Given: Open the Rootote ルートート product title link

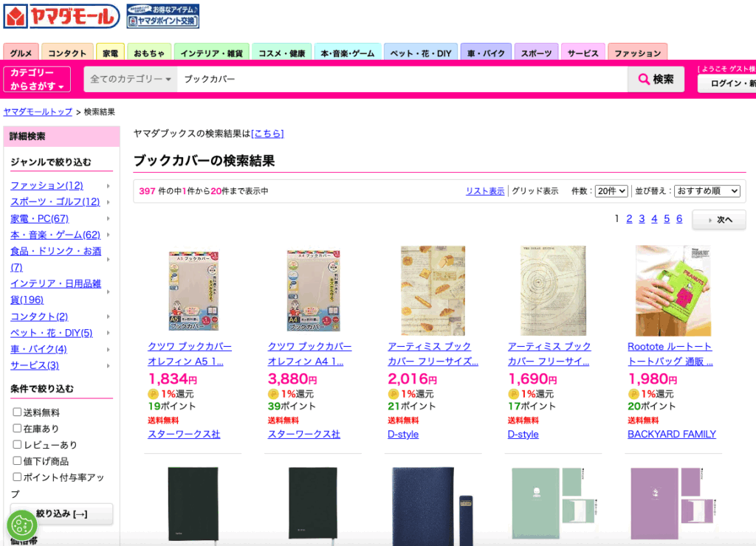Looking at the screenshot, I should click(670, 353).
